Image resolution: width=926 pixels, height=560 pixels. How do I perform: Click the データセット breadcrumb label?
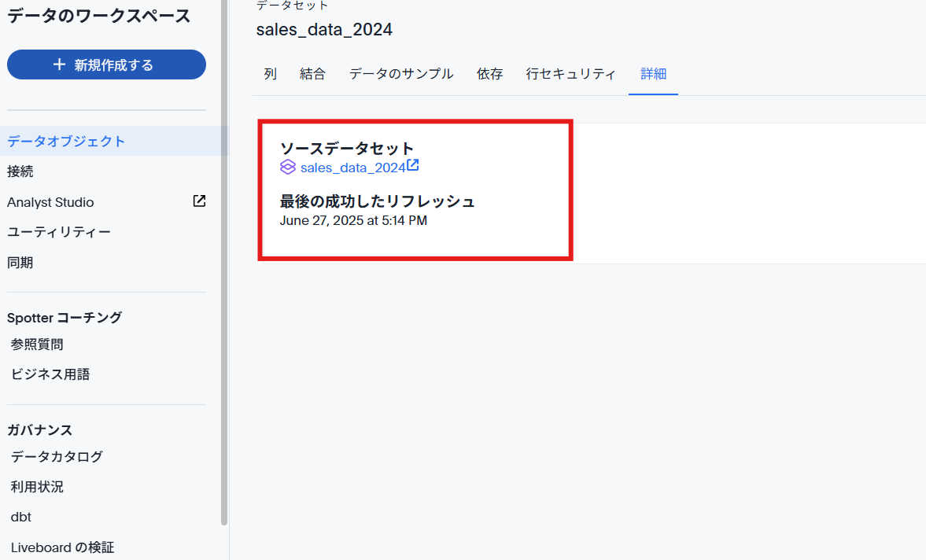click(292, 6)
